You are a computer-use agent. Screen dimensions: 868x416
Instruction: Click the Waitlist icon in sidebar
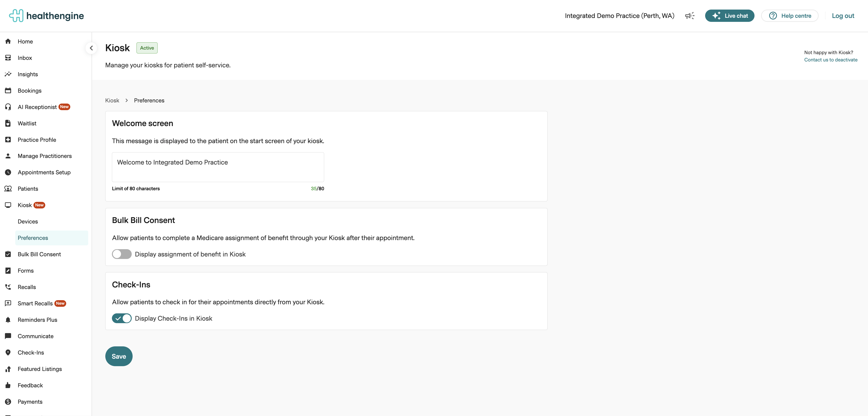coord(8,123)
